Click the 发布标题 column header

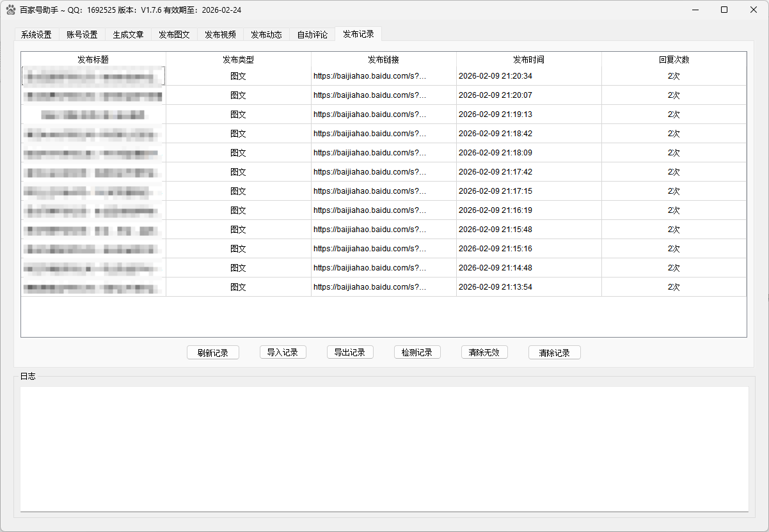point(93,59)
